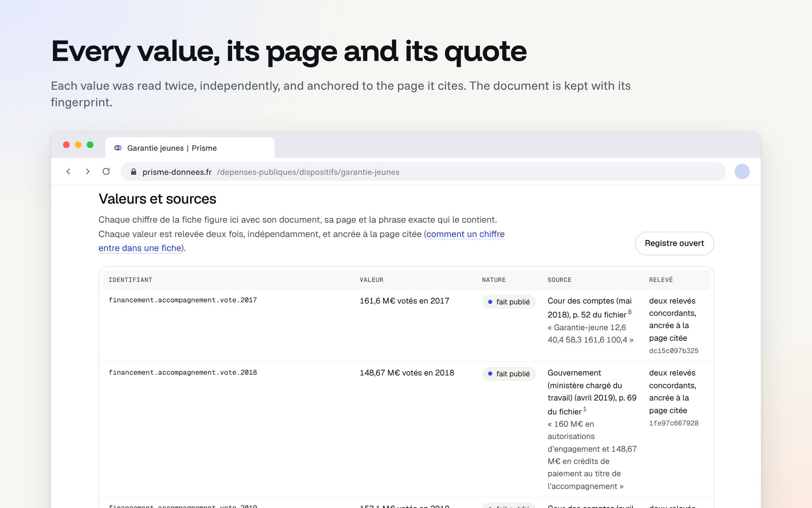Click 'deux relevés concordants' in the 2017 row
The height and width of the screenshot is (508, 812).
pos(672,307)
